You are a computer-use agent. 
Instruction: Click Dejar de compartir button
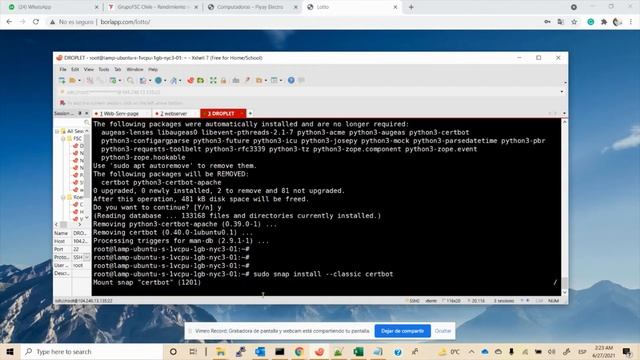tap(402, 331)
